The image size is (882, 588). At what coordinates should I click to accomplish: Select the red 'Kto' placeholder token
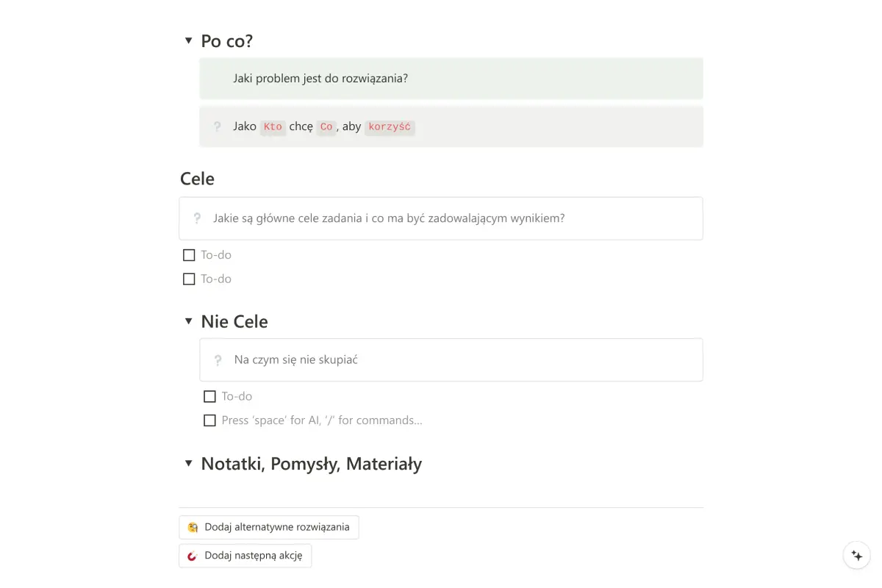pyautogui.click(x=273, y=126)
